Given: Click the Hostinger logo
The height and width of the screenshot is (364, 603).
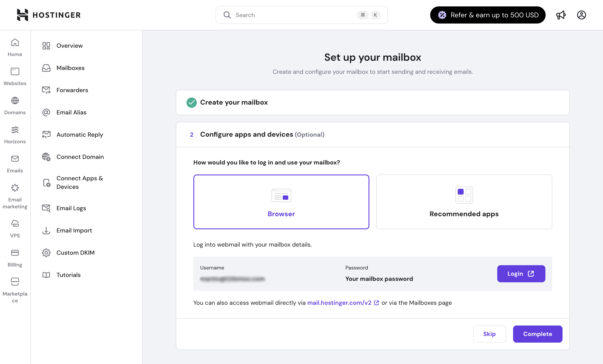Looking at the screenshot, I should click(49, 15).
